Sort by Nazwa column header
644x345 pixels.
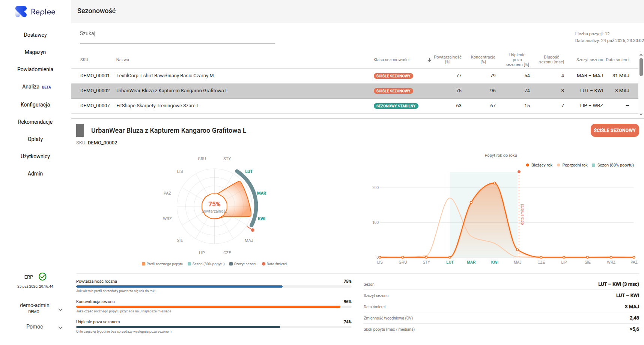click(x=123, y=60)
